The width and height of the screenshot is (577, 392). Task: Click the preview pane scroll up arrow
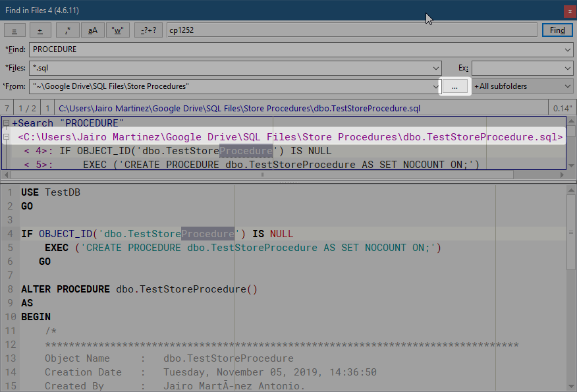coord(571,190)
